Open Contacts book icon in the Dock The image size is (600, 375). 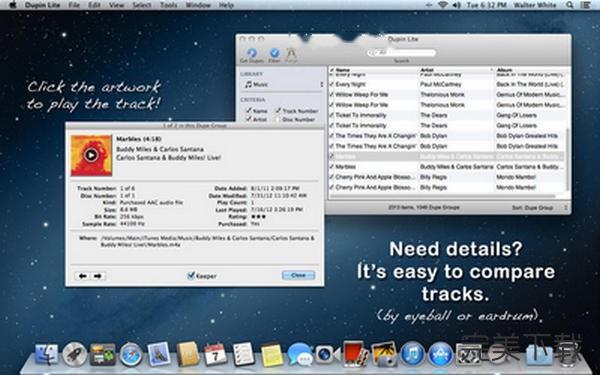(x=188, y=354)
